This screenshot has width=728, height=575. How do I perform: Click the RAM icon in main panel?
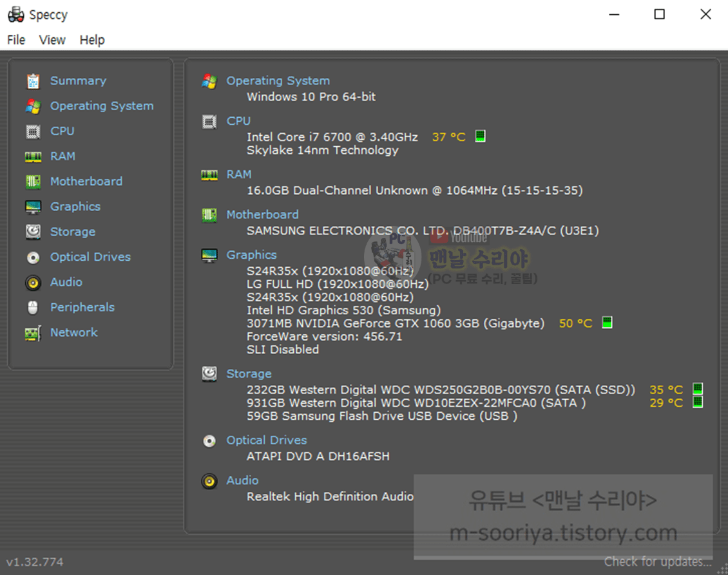pos(209,175)
